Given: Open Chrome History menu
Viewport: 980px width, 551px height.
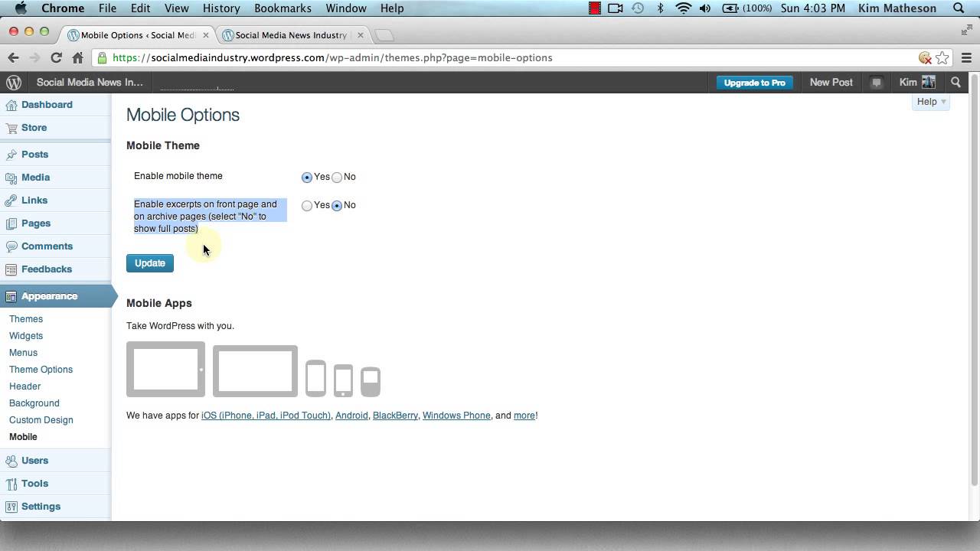Looking at the screenshot, I should click(x=221, y=8).
